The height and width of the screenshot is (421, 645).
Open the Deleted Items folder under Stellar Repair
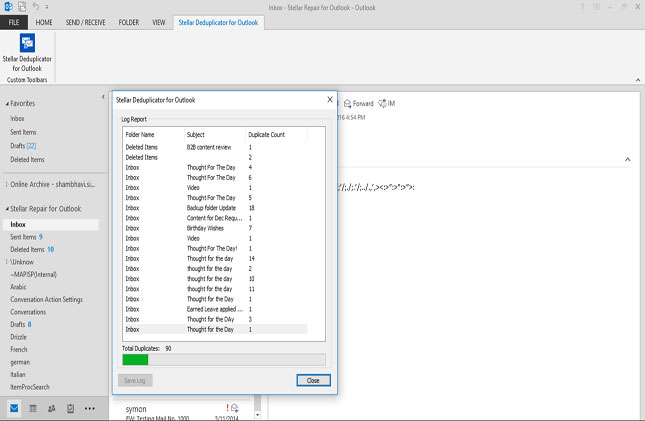26,249
